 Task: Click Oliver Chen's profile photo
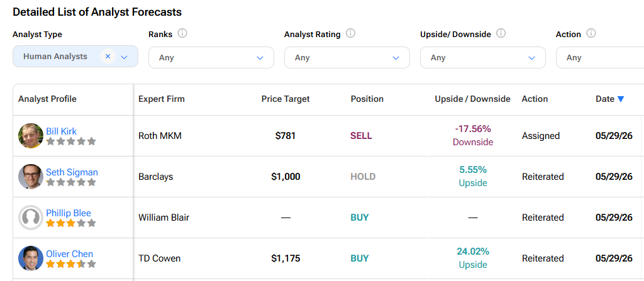(x=31, y=258)
